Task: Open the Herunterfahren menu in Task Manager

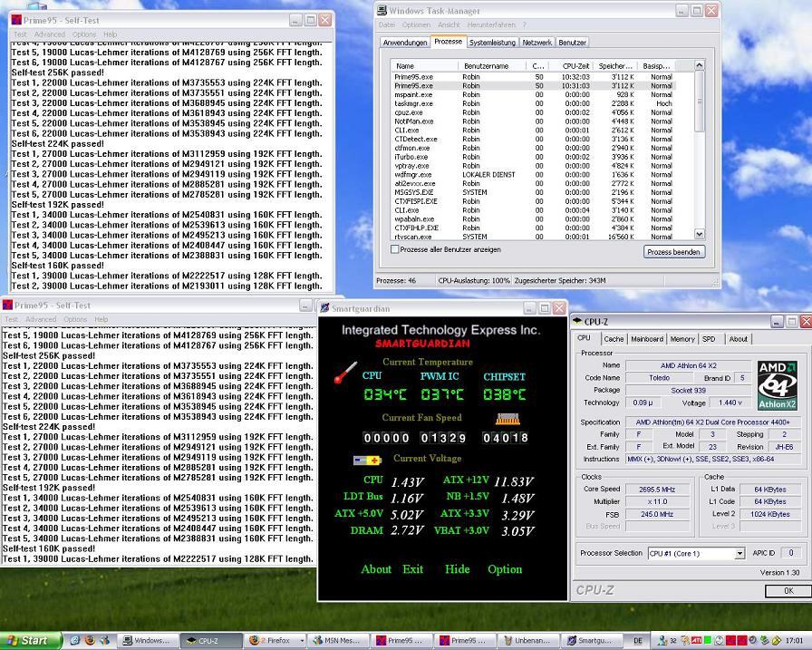Action: 491,24
